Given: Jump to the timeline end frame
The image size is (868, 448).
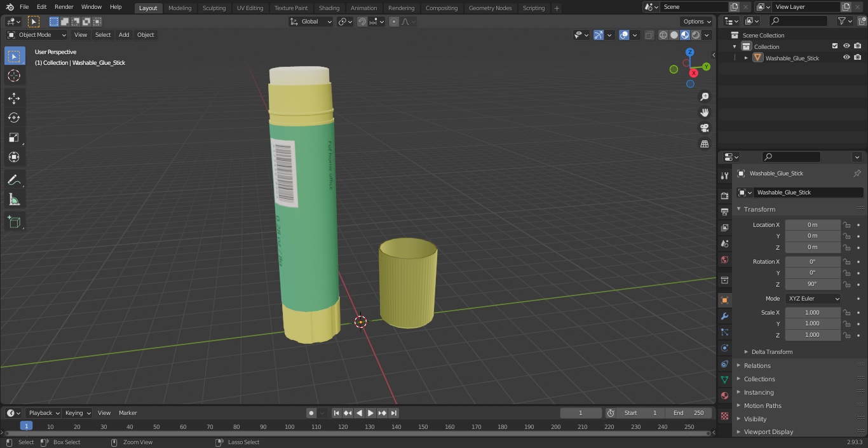Looking at the screenshot, I should click(x=393, y=413).
